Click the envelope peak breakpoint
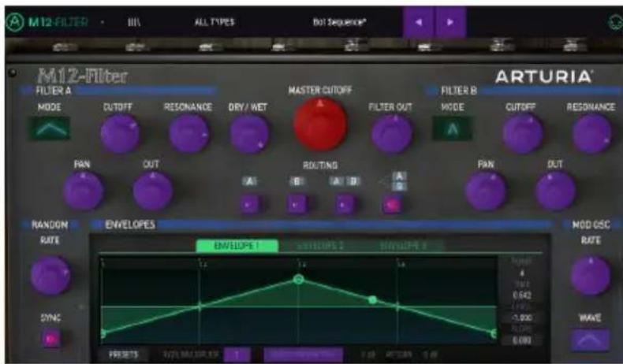Viewport: 623px width, 364px height. 299,280
